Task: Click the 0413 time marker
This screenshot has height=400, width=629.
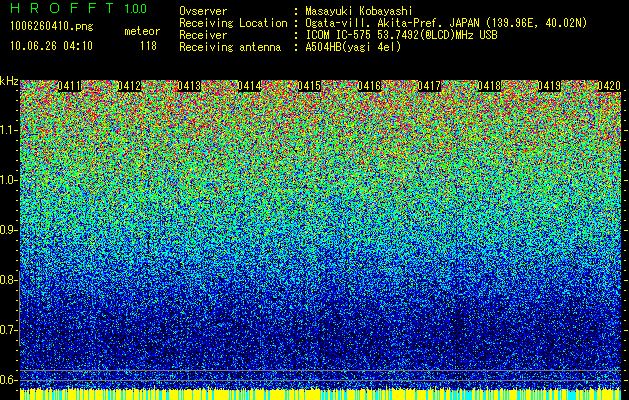Action: (189, 86)
